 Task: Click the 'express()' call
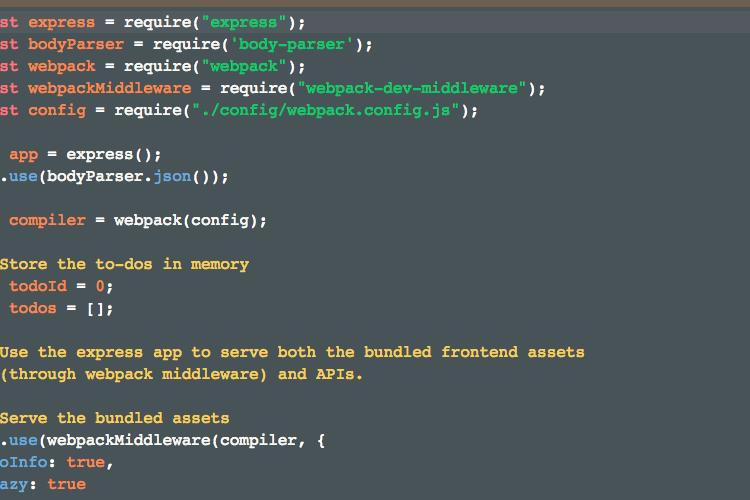pyautogui.click(x=109, y=155)
